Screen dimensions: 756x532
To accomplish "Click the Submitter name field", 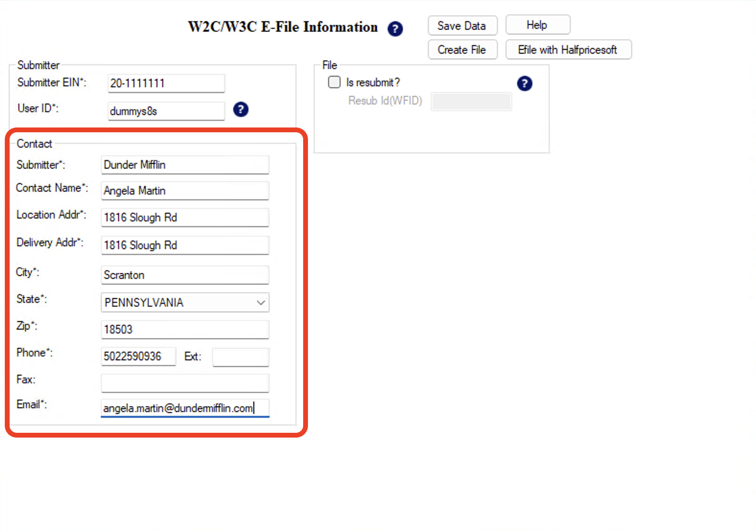I will pos(185,165).
